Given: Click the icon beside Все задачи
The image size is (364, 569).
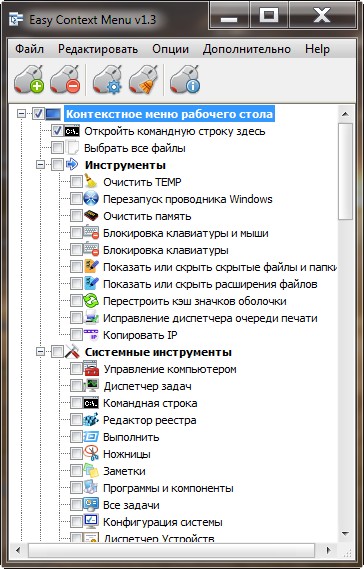Looking at the screenshot, I should pyautogui.click(x=91, y=505).
